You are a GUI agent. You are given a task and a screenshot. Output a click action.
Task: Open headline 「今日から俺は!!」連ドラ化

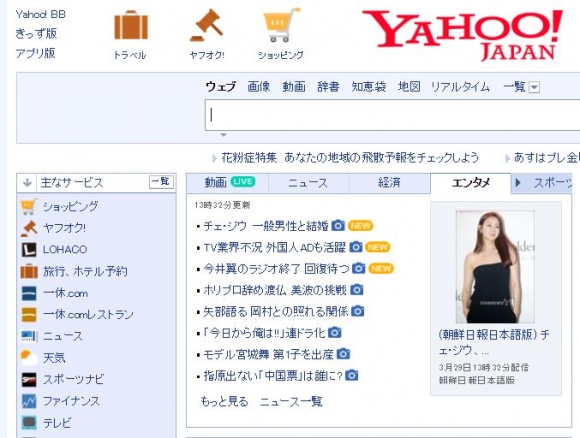pos(264,333)
